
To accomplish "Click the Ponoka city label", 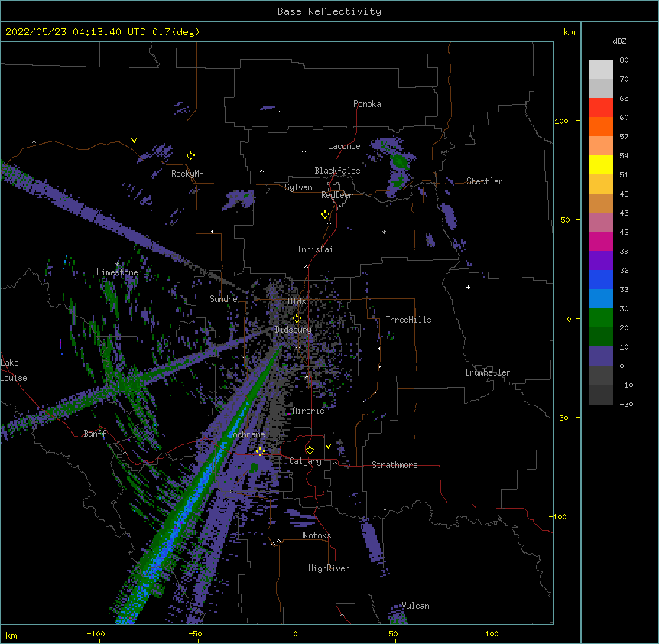I will (x=367, y=104).
